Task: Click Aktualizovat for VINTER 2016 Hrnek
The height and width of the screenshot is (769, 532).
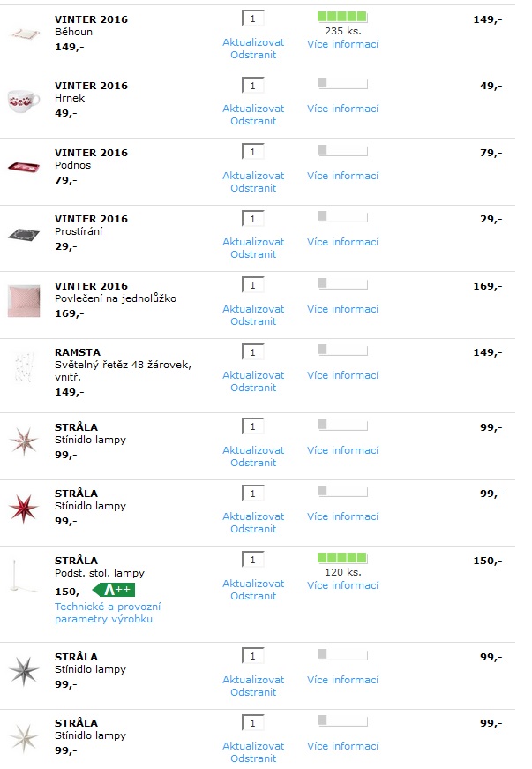Action: tap(253, 109)
